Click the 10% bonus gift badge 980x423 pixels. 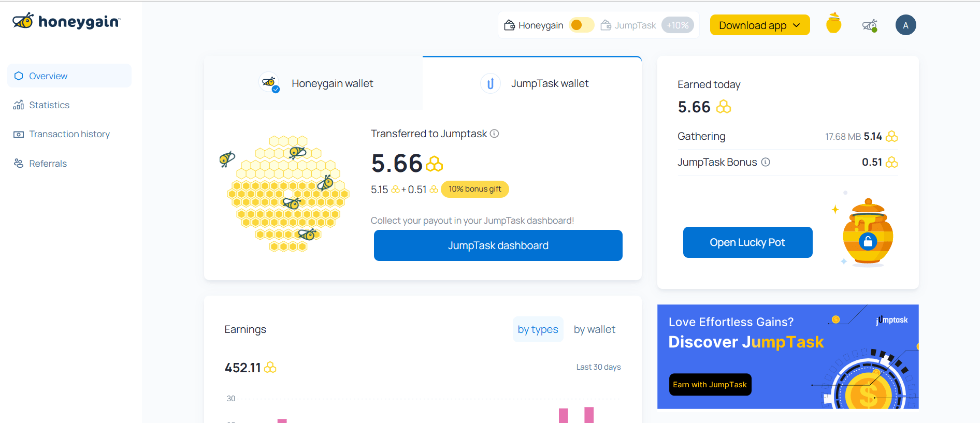475,189
